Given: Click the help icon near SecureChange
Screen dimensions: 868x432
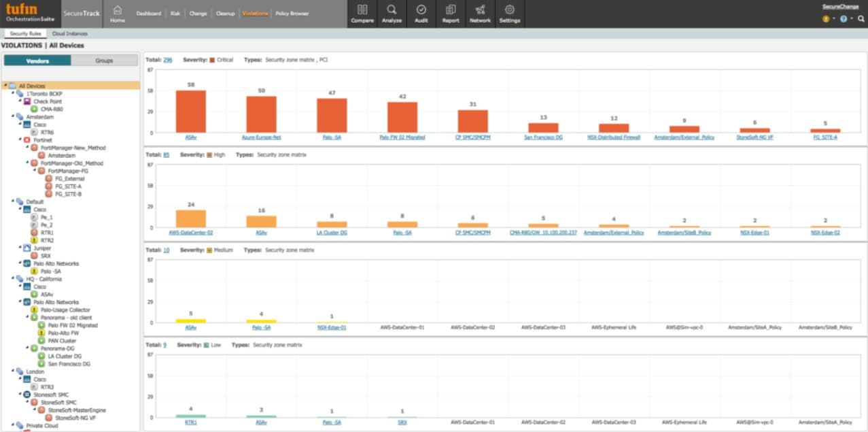Looking at the screenshot, I should point(843,18).
